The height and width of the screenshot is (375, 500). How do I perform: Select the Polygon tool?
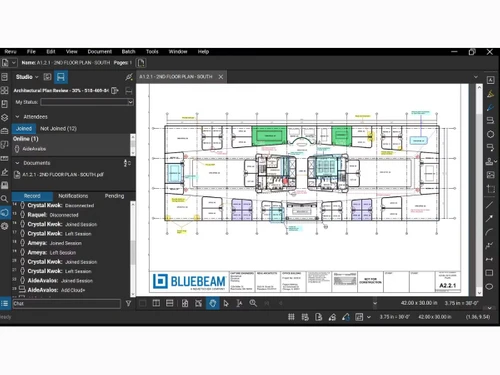click(490, 134)
